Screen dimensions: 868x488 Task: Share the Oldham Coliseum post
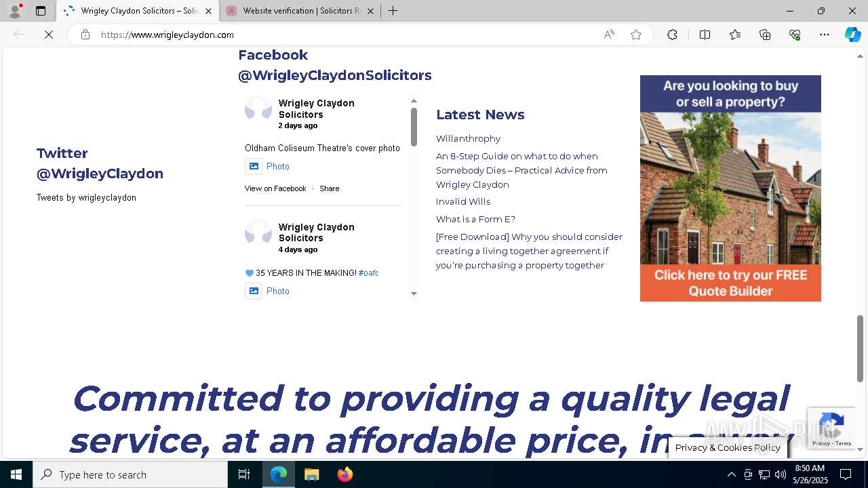coord(330,188)
